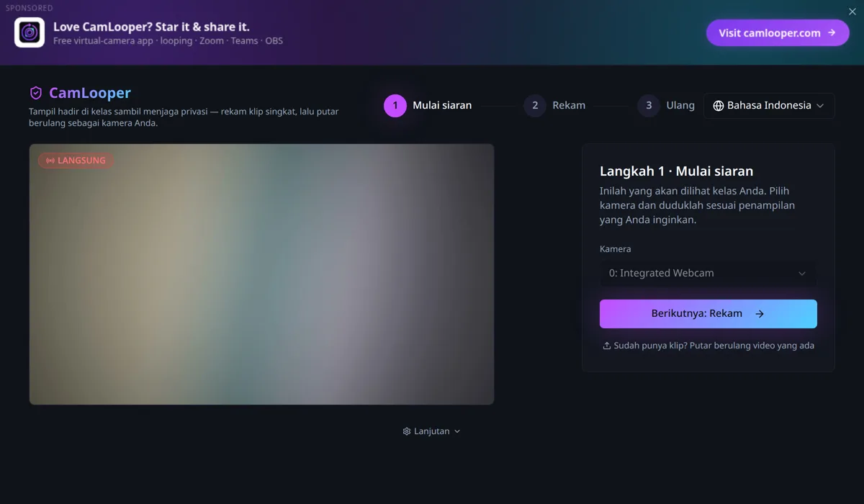Open the Bahasa Indonesia language dropdown
The image size is (864, 504).
pyautogui.click(x=769, y=105)
